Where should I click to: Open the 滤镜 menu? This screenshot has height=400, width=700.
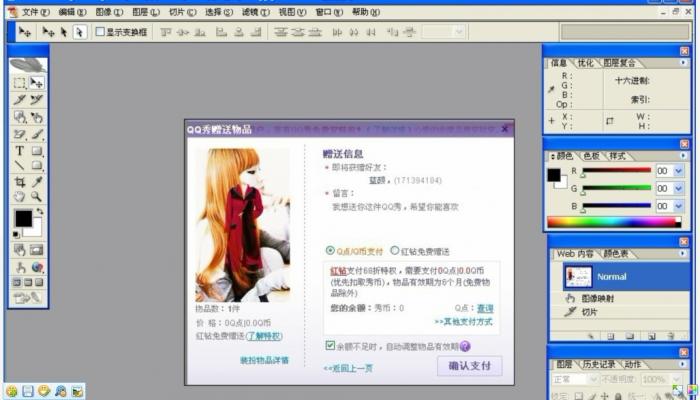pyautogui.click(x=256, y=12)
